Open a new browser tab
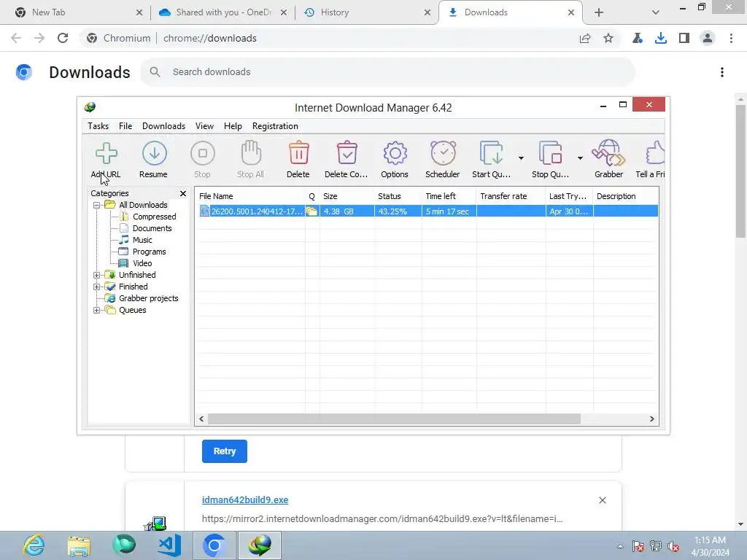The image size is (747, 560). point(599,12)
